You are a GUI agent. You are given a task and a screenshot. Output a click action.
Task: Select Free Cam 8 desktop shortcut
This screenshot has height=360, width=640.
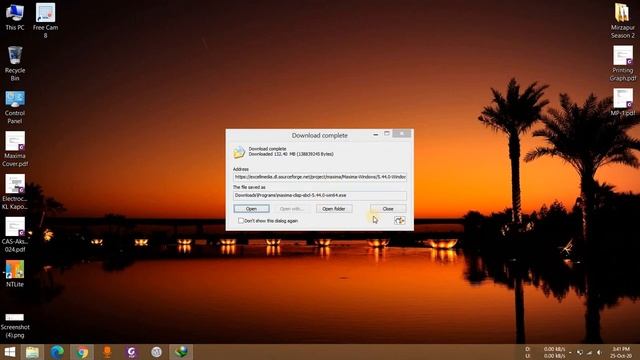(45, 20)
